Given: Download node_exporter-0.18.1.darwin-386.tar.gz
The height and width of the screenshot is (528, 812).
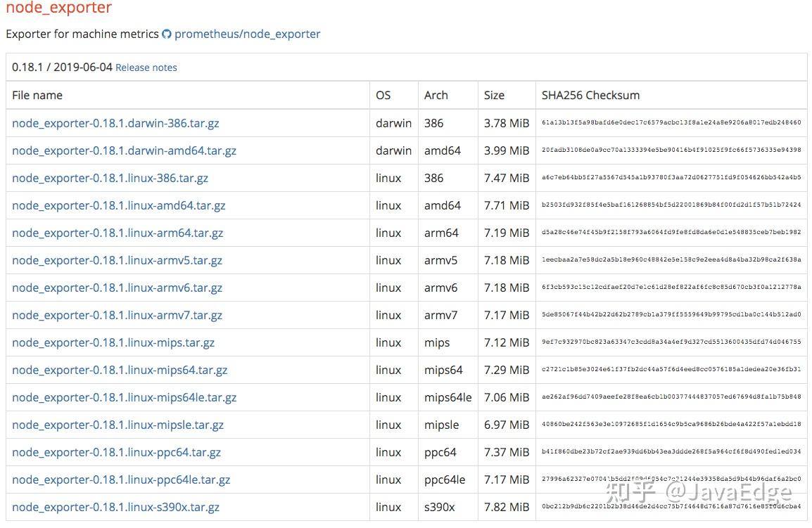Looking at the screenshot, I should [x=116, y=123].
